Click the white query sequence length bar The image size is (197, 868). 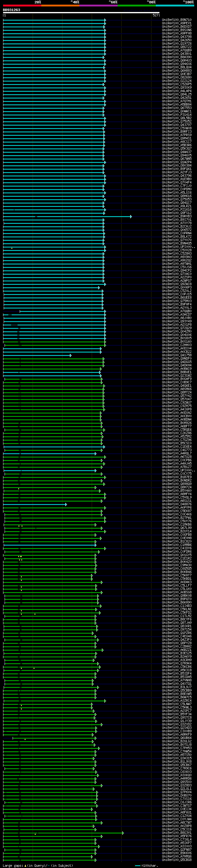tap(81, 12)
